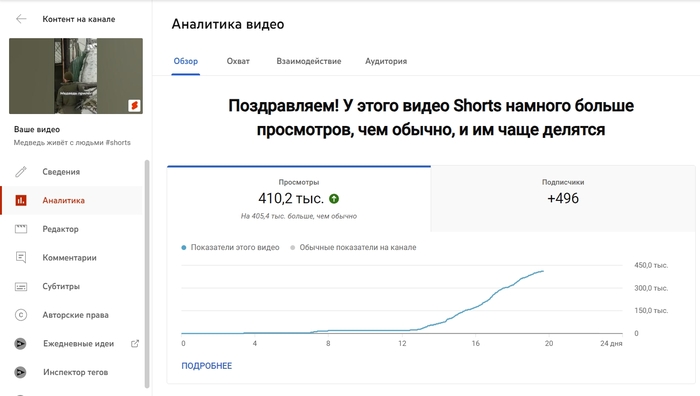Switch to the Обзор tab
Image resolution: width=700 pixels, height=396 pixels.
pos(186,61)
